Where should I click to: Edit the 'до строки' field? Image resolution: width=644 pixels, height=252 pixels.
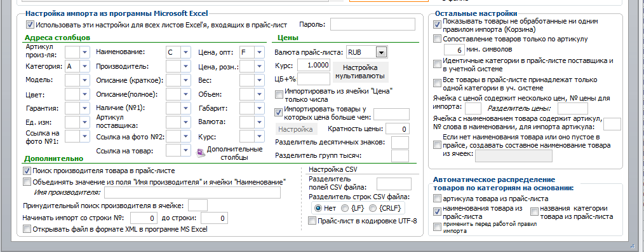click(214, 218)
